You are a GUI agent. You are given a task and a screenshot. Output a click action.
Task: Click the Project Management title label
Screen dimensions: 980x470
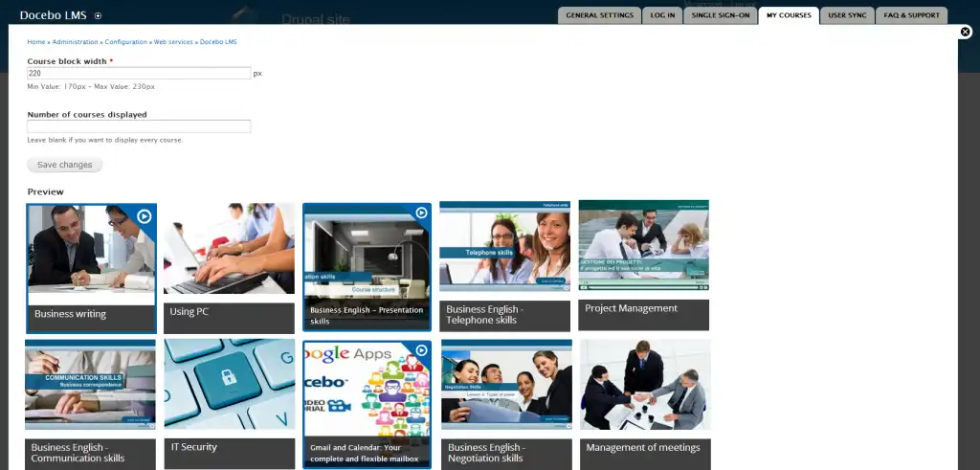(631, 308)
